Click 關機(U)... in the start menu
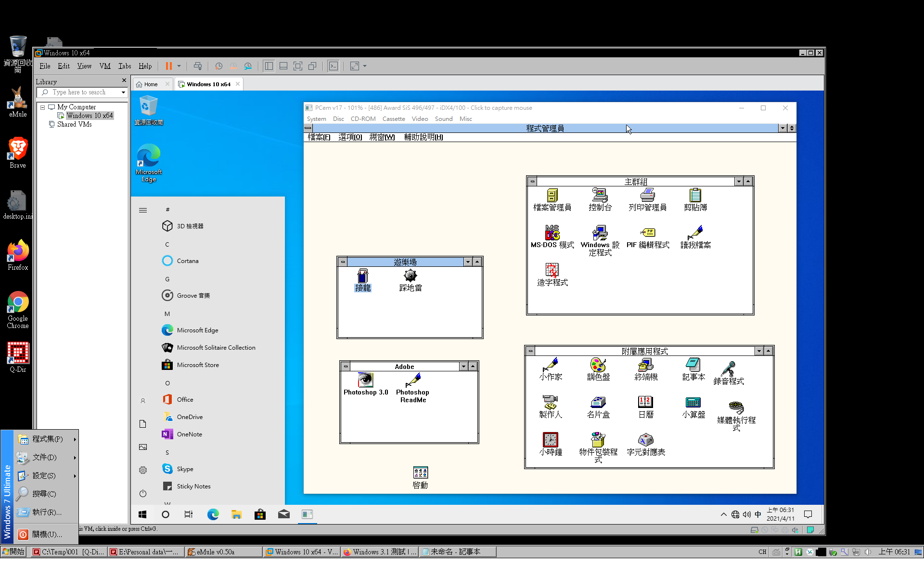The height and width of the screenshot is (578, 924). pos(47,534)
